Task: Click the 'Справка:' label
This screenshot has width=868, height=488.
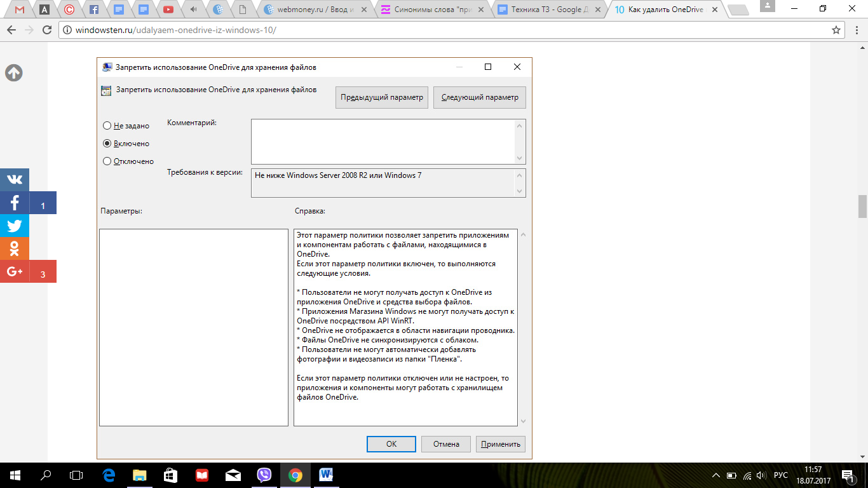Action: point(310,211)
